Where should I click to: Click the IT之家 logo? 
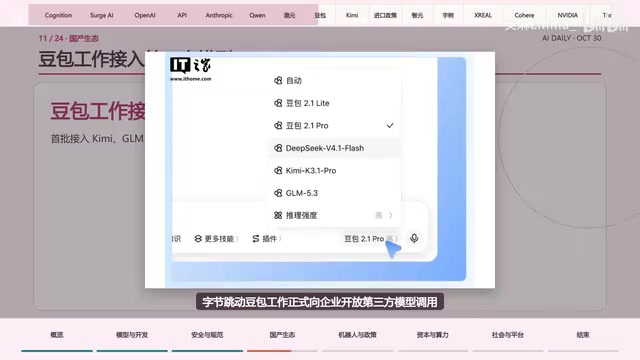(x=191, y=65)
